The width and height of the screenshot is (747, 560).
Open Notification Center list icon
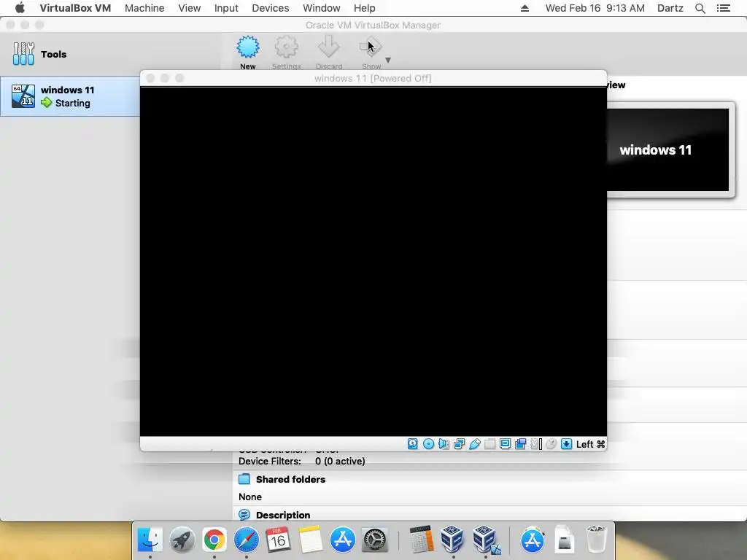[724, 8]
